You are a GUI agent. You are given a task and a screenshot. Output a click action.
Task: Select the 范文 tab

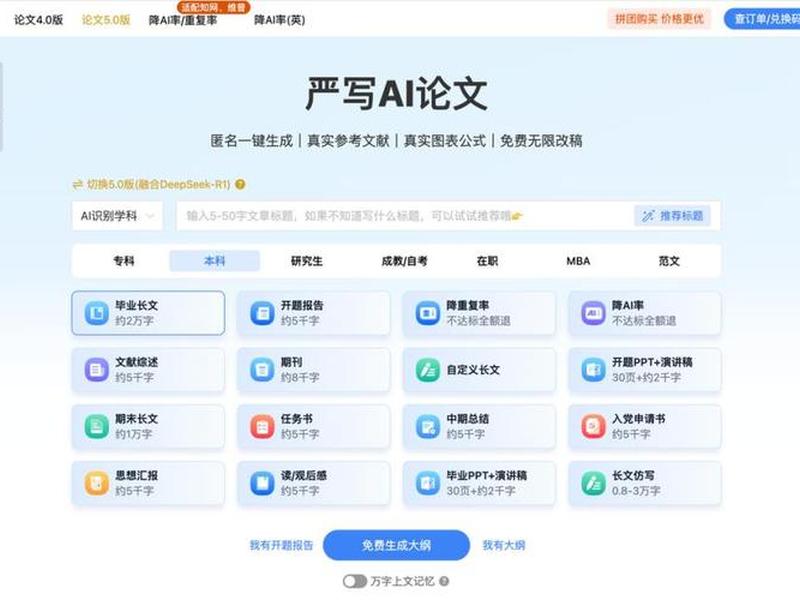point(669,261)
